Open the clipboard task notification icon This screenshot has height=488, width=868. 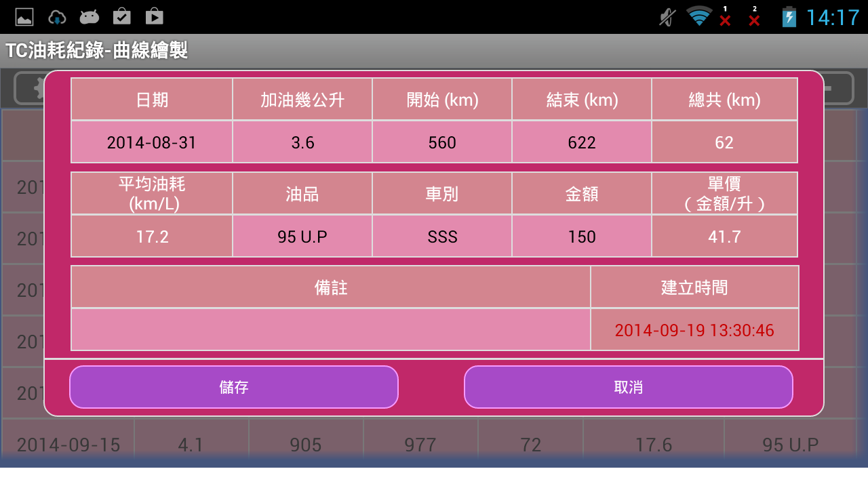[x=122, y=17]
